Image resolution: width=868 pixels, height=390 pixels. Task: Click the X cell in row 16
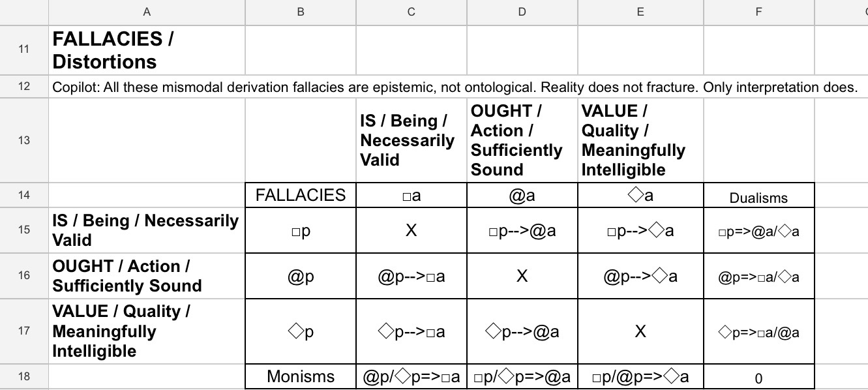tap(522, 276)
